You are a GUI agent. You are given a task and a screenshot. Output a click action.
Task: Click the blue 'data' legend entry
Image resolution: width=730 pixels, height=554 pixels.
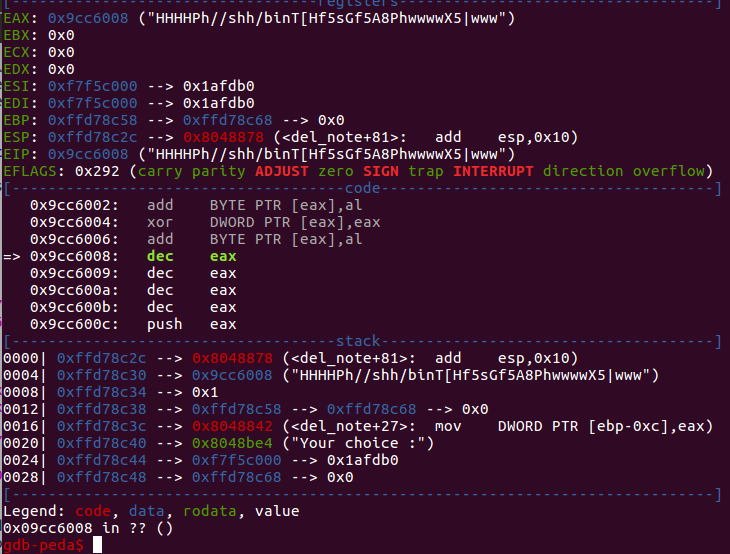[x=147, y=511]
